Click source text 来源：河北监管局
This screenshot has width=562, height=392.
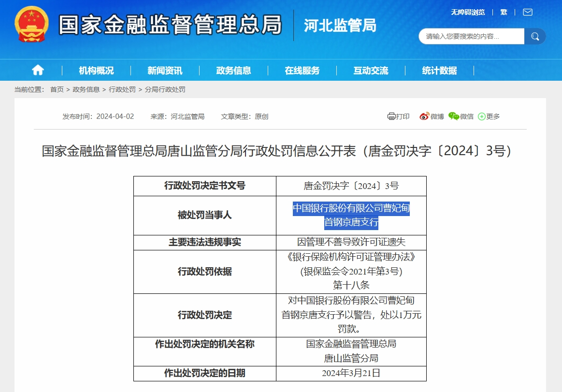pyautogui.click(x=177, y=116)
